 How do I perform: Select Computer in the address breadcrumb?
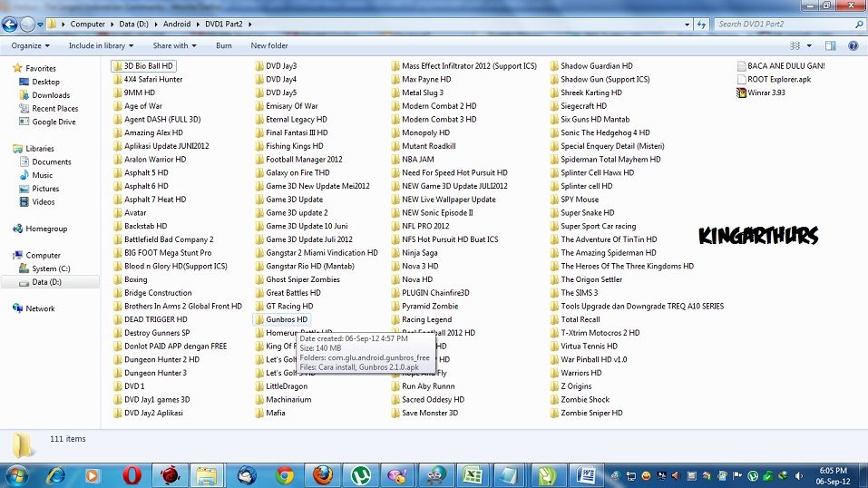click(x=87, y=24)
